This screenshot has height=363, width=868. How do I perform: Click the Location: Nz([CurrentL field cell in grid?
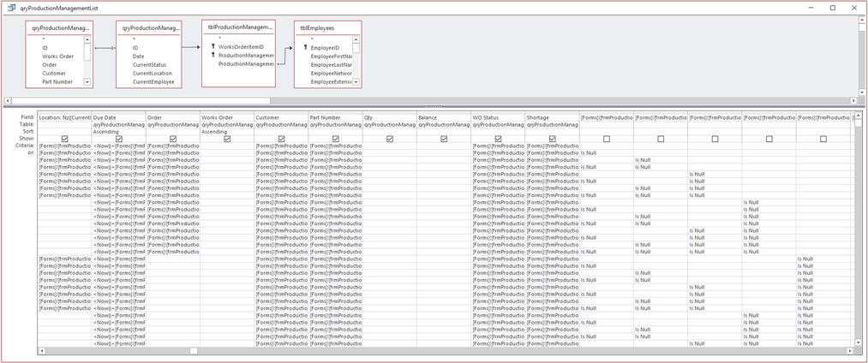click(65, 118)
